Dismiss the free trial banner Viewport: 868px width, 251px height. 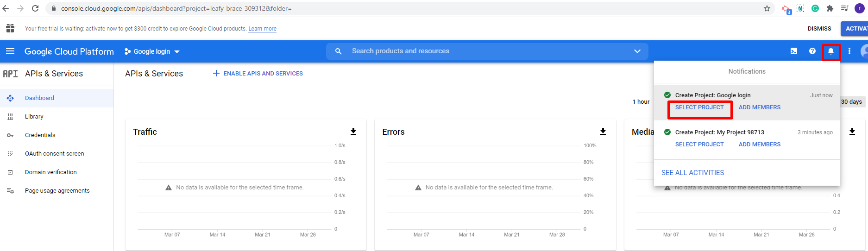(x=819, y=29)
